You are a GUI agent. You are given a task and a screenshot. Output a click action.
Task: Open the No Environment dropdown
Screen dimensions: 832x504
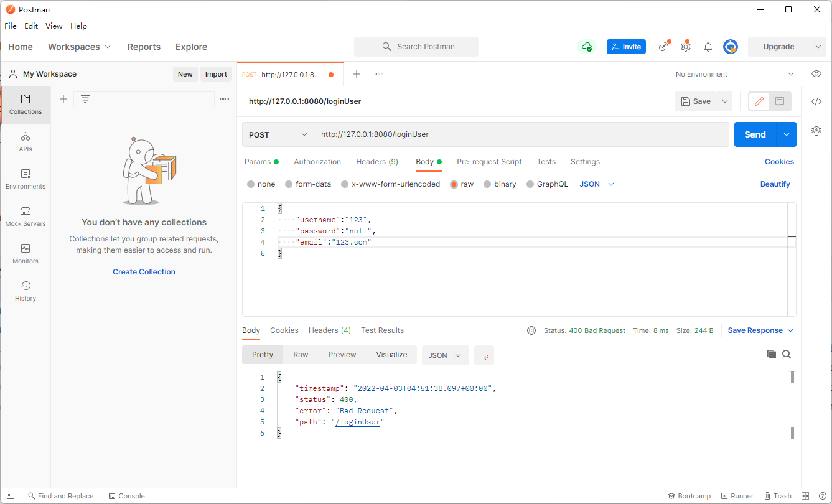(735, 74)
